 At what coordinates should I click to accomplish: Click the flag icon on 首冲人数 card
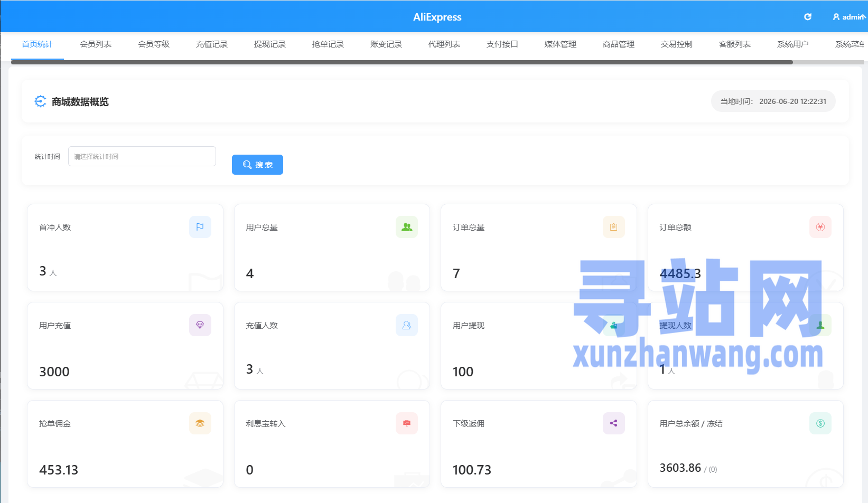pyautogui.click(x=200, y=227)
